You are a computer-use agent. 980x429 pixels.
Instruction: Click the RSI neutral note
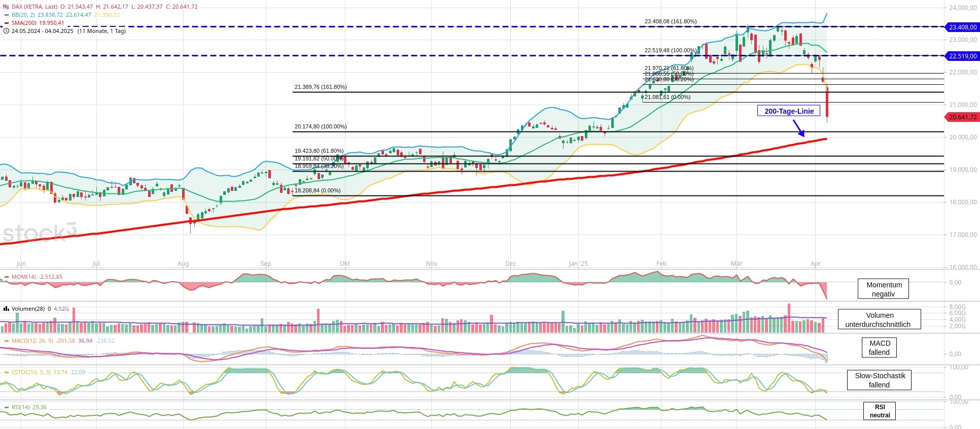pyautogui.click(x=880, y=411)
